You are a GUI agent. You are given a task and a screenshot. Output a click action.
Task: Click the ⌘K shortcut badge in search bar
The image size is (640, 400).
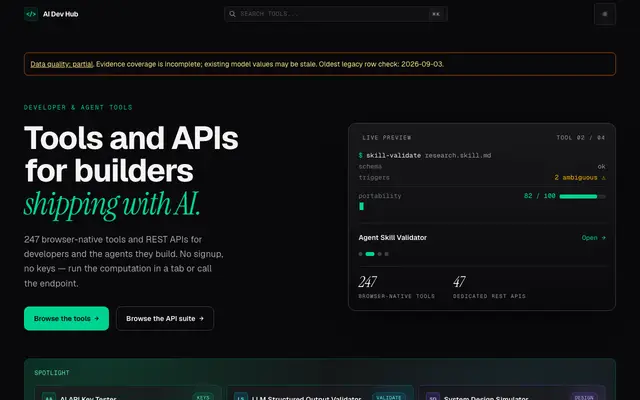436,14
